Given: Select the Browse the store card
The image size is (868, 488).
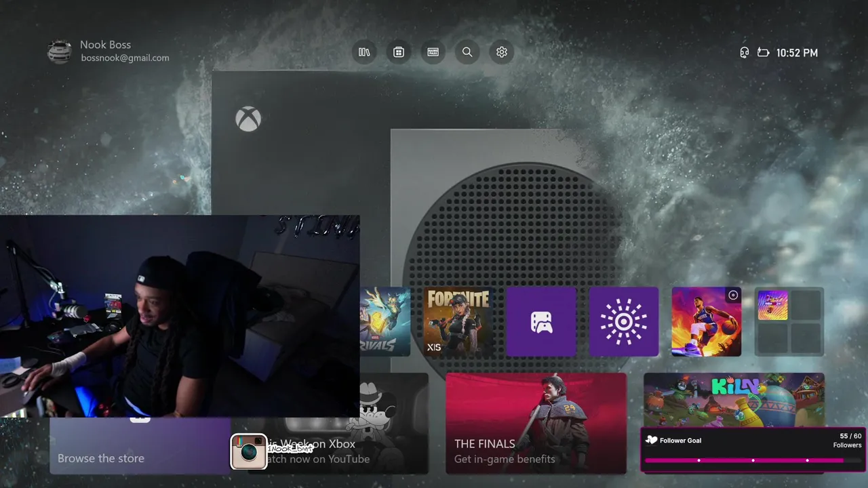Looking at the screenshot, I should coord(140,445).
